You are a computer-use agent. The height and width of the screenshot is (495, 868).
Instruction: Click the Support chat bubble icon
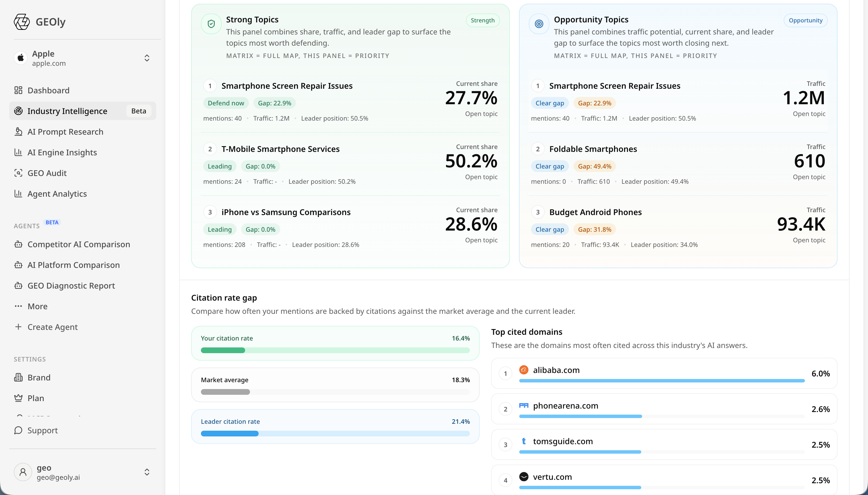point(18,430)
